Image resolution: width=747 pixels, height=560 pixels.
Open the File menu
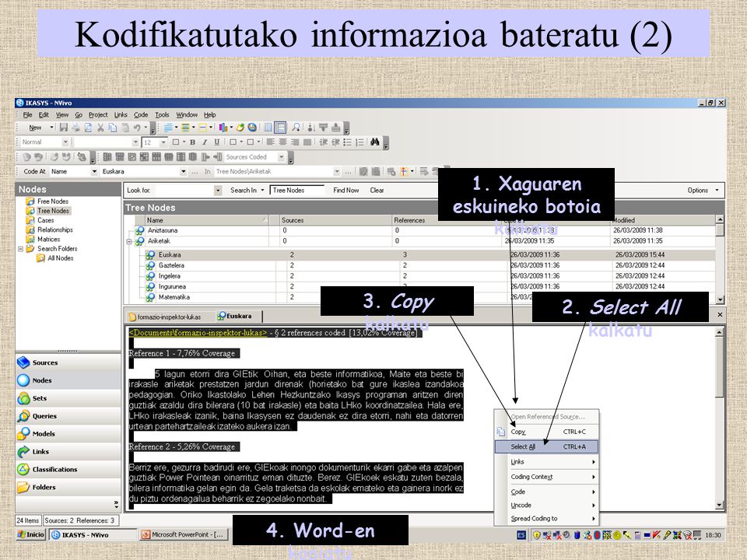[x=28, y=115]
